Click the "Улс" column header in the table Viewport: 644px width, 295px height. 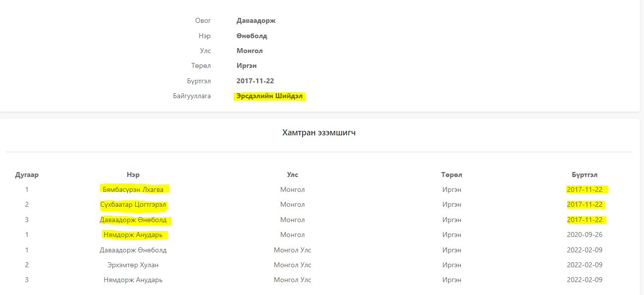pyautogui.click(x=293, y=175)
